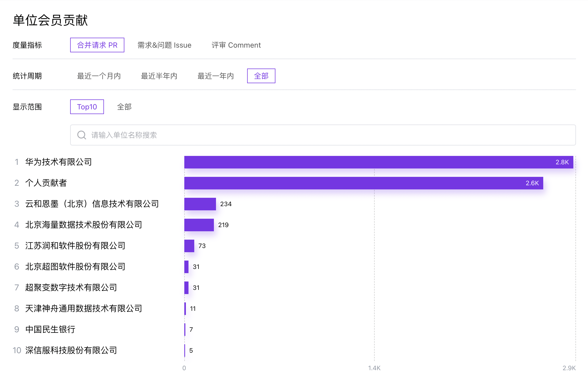Select 全部 statistics period
Screen dimensions: 588x383
point(261,76)
